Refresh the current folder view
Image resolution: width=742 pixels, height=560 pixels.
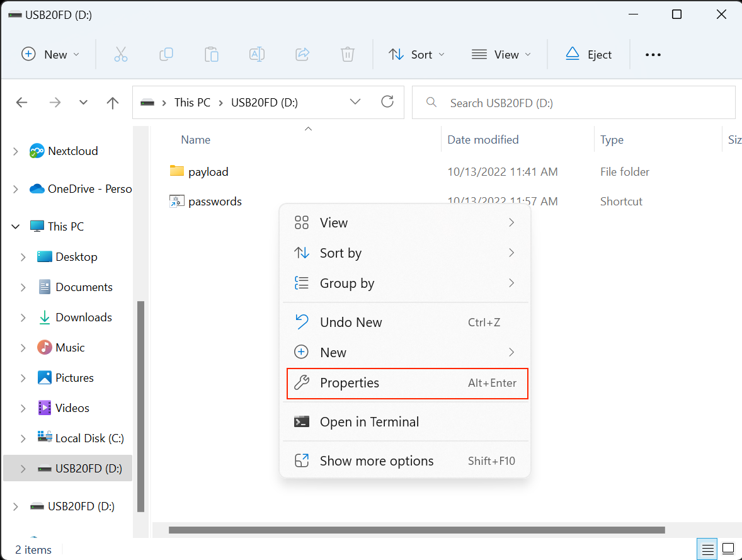click(x=388, y=102)
